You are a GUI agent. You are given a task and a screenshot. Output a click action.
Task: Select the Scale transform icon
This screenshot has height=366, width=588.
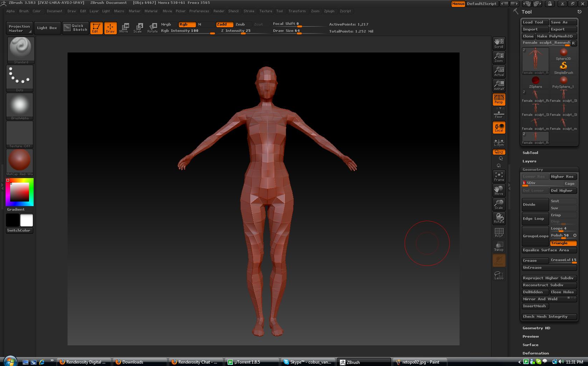(138, 28)
